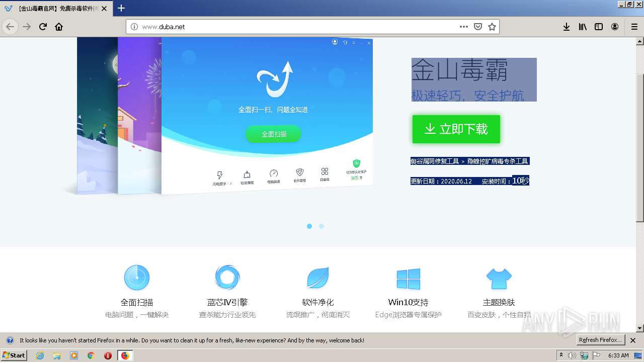Image resolution: width=644 pixels, height=362 pixels.
Task: Open Chrome from the taskbar
Action: [91, 355]
